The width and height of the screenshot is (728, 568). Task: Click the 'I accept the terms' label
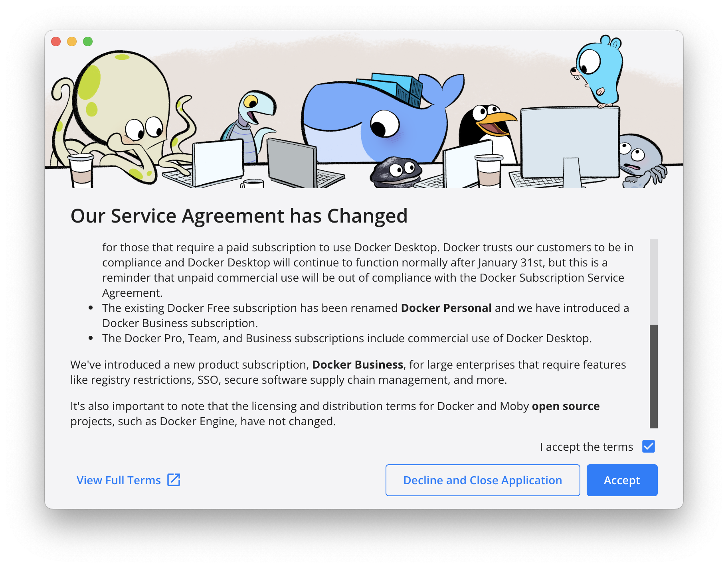[586, 447]
